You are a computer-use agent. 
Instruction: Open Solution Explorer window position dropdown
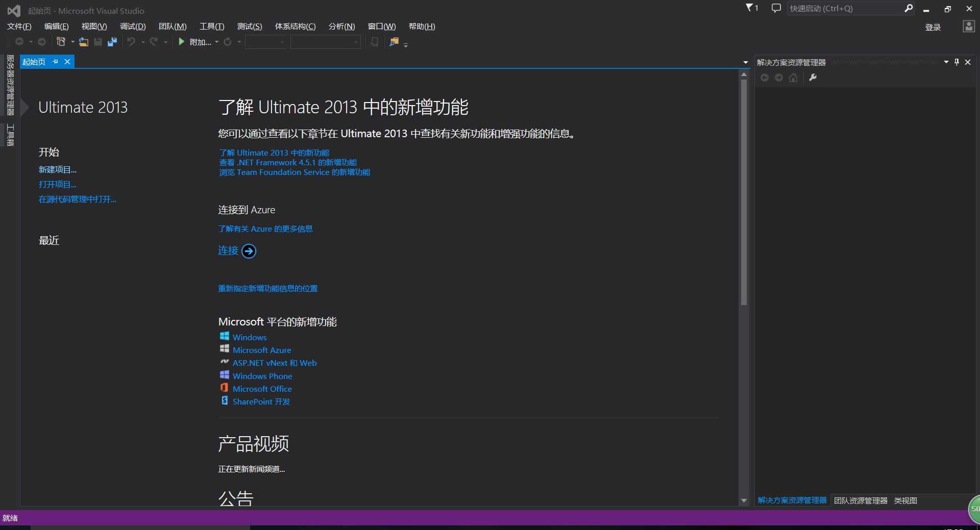pyautogui.click(x=946, y=62)
